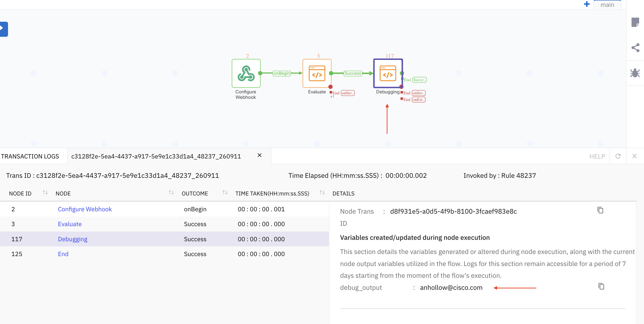Open the Configure Webhook log link
This screenshot has width=644, height=324.
tap(85, 209)
